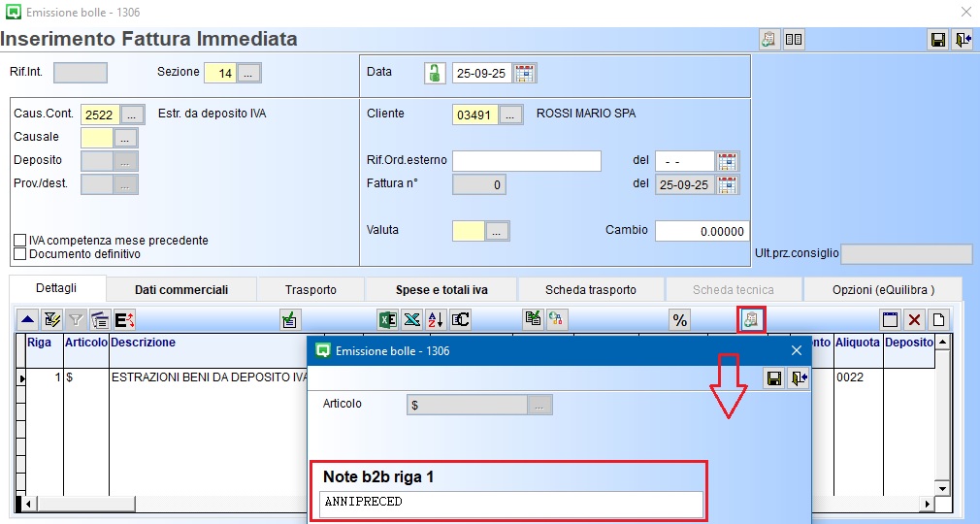Open the Sezione lookup button

(249, 73)
